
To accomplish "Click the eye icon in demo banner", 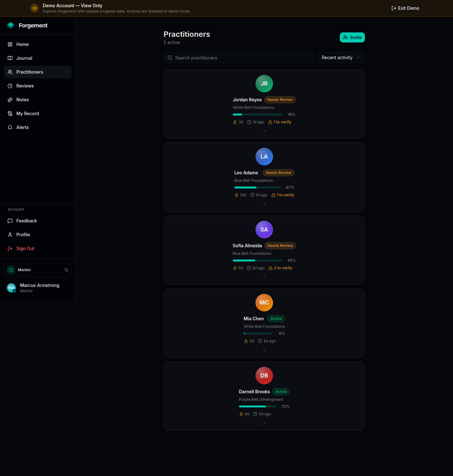I will 35,8.
